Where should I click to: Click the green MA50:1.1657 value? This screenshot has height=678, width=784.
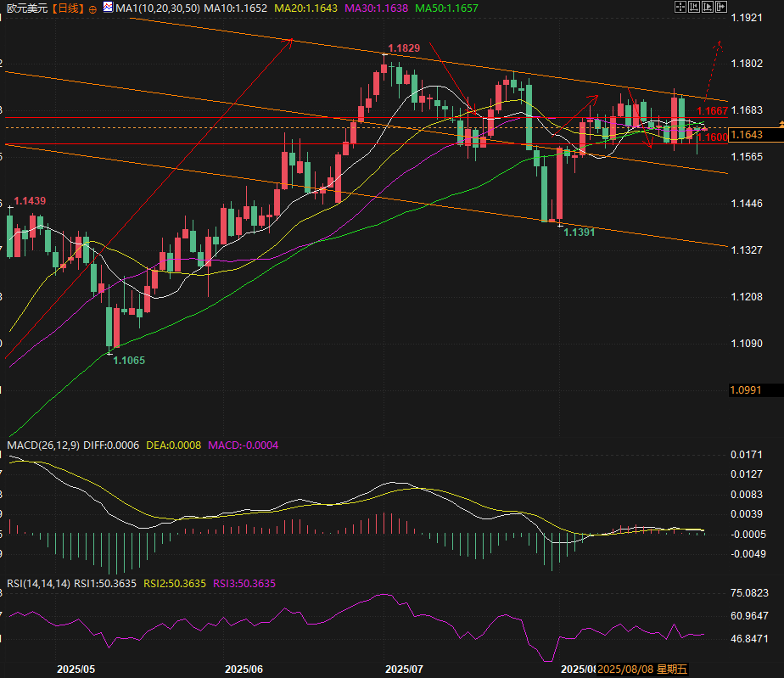coord(446,8)
